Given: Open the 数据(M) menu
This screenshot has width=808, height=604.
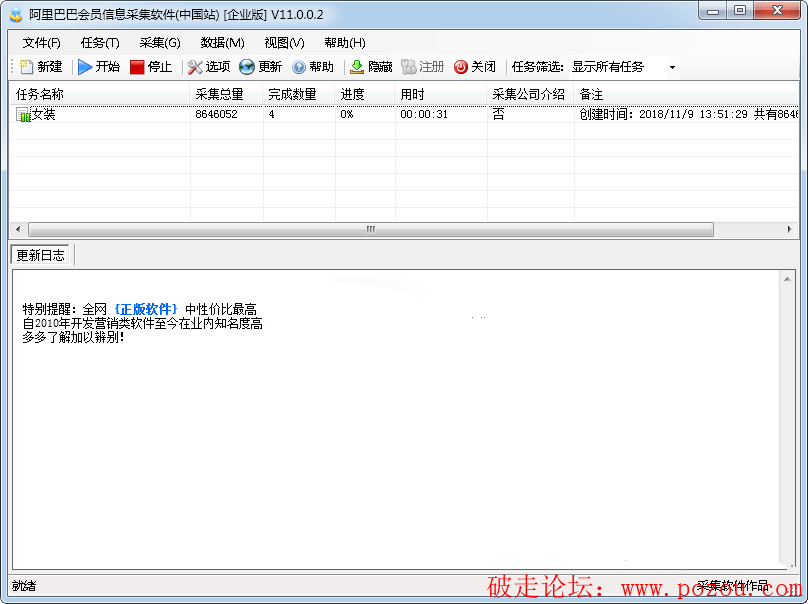Looking at the screenshot, I should click(222, 43).
